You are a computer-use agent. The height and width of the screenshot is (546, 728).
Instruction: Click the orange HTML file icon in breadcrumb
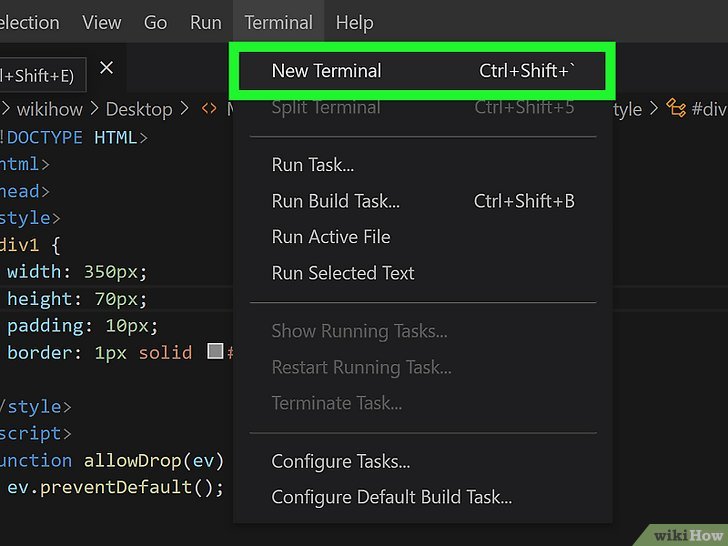pos(209,109)
